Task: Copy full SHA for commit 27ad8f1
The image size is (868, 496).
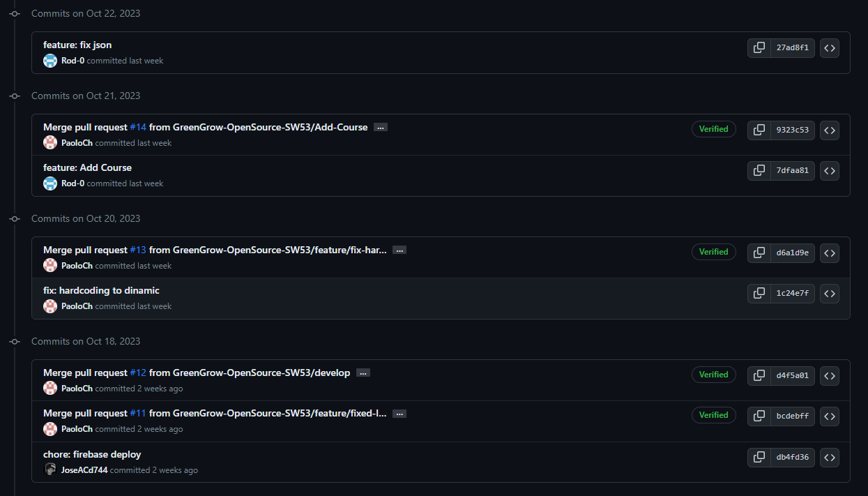Action: [759, 48]
